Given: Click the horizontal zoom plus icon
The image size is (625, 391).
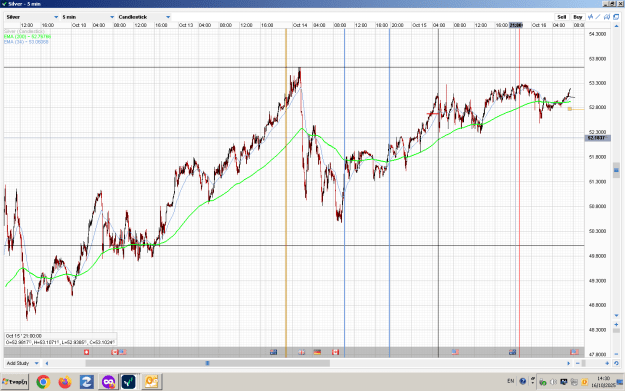Looking at the screenshot, I should pos(607,363).
